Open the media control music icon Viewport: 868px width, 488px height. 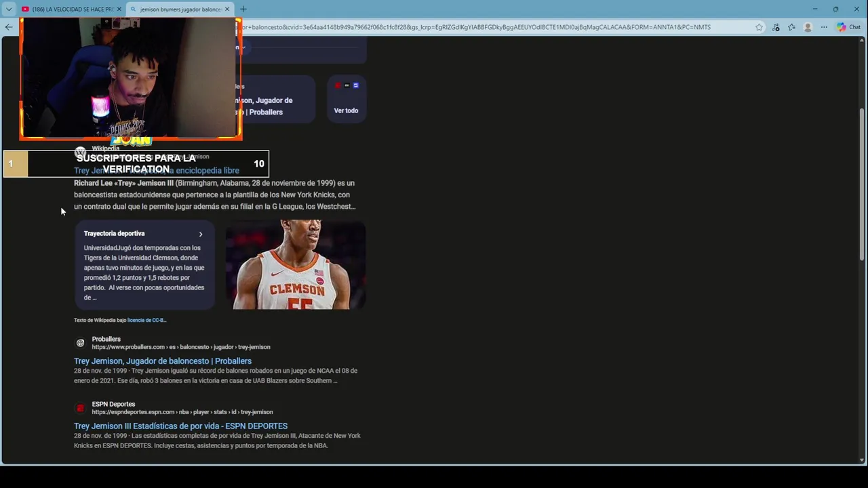[x=776, y=27]
